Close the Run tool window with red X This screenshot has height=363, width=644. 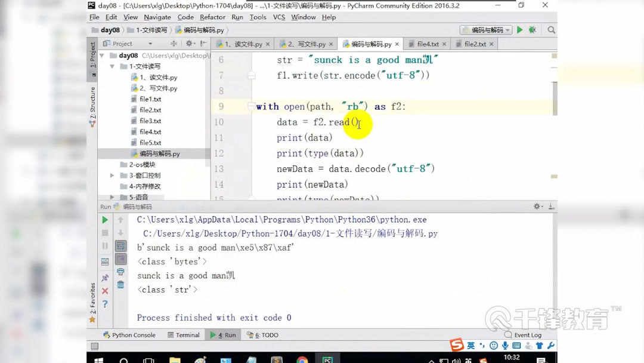click(x=104, y=290)
